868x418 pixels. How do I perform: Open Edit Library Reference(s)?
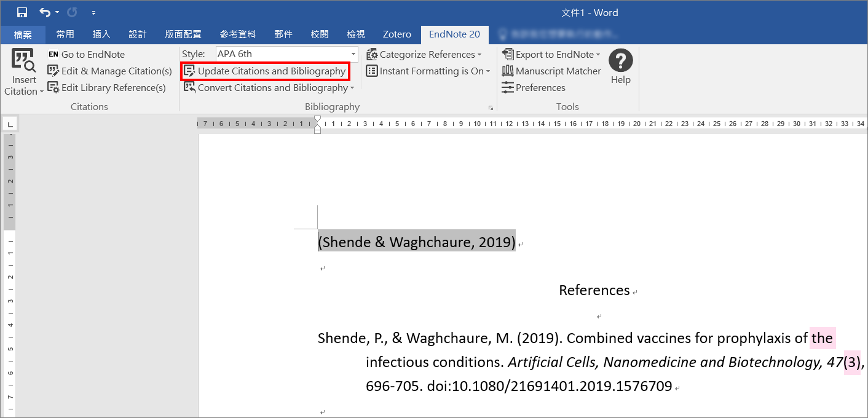point(106,88)
